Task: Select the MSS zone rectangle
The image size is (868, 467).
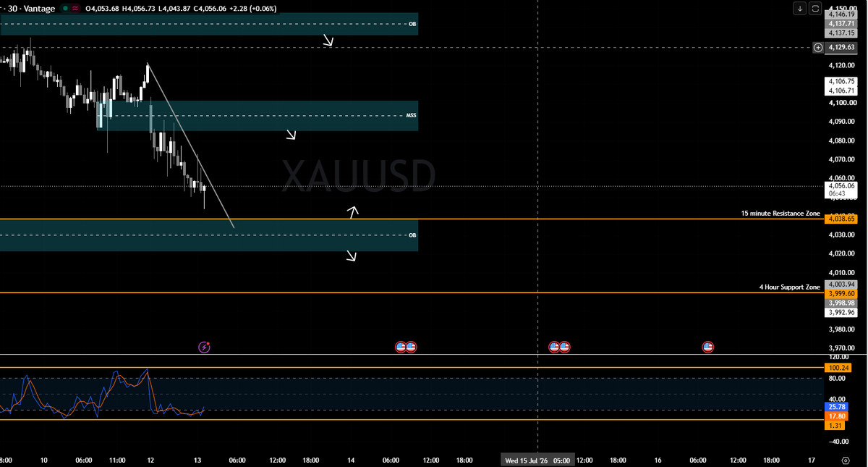Action: (258, 116)
